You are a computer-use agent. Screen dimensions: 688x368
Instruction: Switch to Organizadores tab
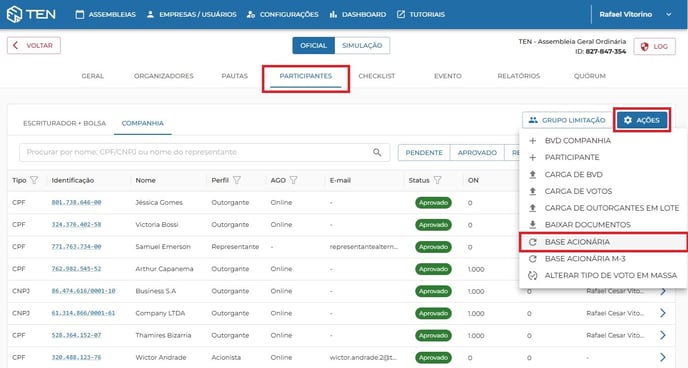click(164, 76)
